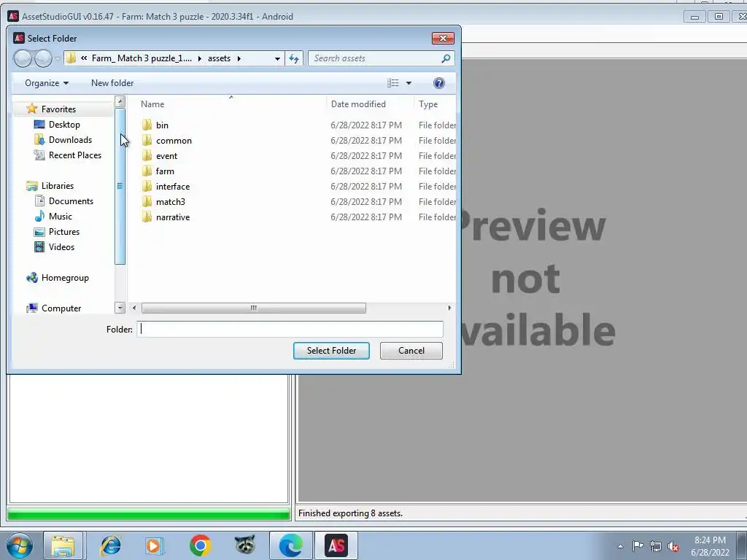Viewport: 747px width, 560px height.
Task: Open Microsoft Edge from the taskbar
Action: (291, 545)
